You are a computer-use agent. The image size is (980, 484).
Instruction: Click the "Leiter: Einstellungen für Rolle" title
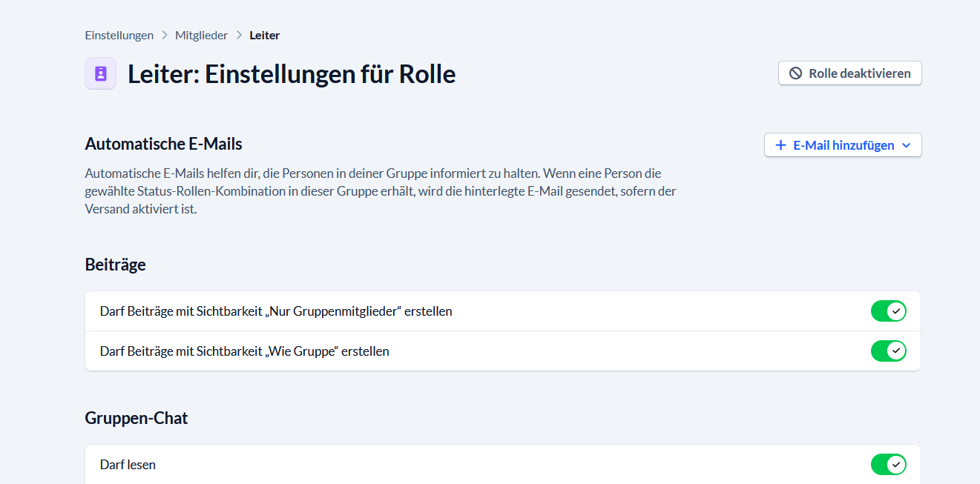pyautogui.click(x=292, y=74)
